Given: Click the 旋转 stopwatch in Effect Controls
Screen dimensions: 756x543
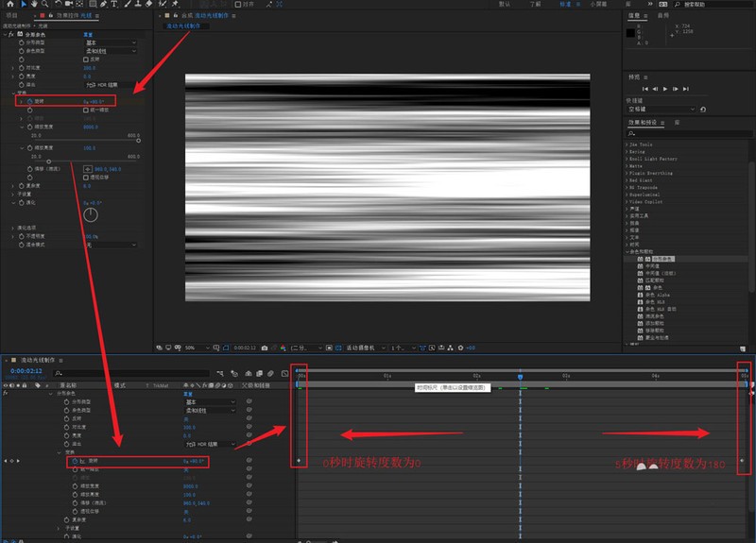Looking at the screenshot, I should (x=29, y=100).
